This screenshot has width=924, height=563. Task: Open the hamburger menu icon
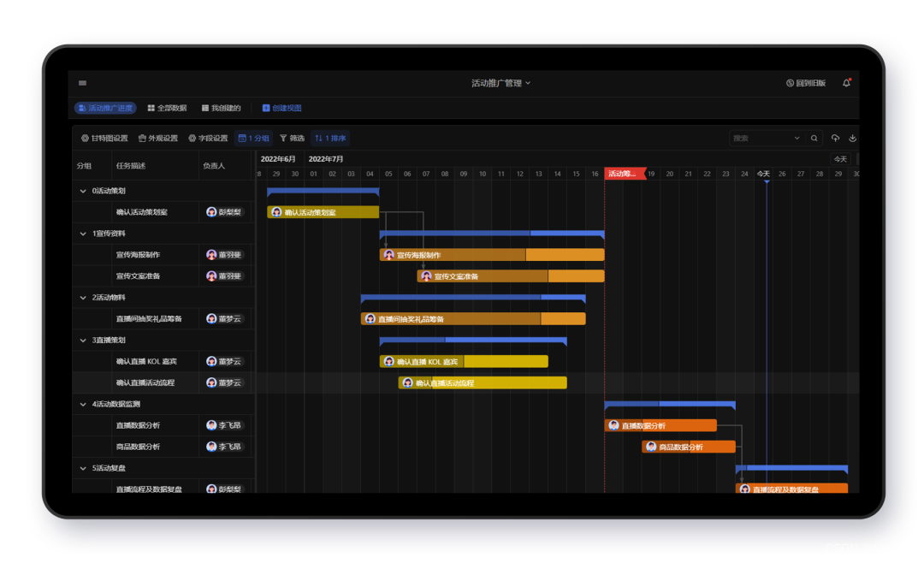point(82,83)
